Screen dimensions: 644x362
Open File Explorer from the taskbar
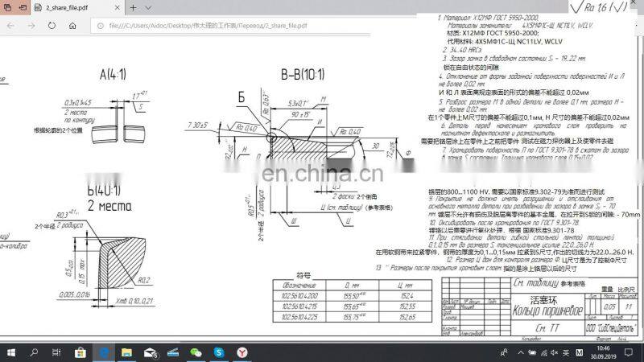[126, 352]
